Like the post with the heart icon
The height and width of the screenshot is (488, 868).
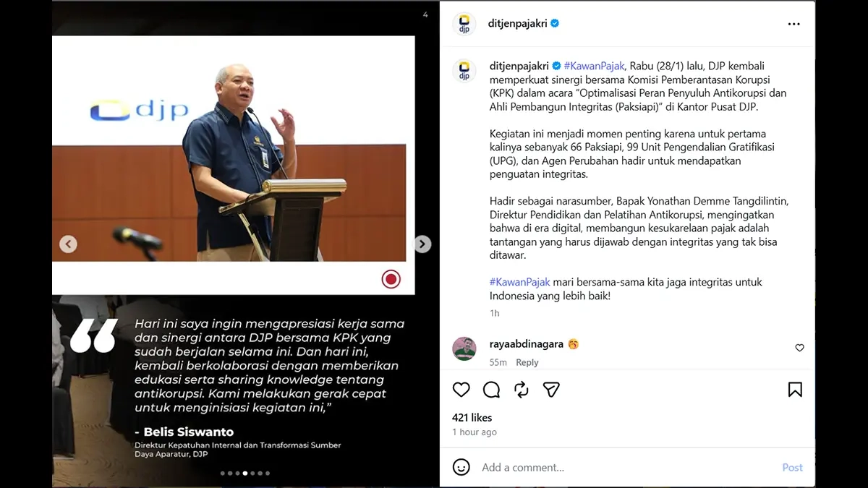pos(461,390)
